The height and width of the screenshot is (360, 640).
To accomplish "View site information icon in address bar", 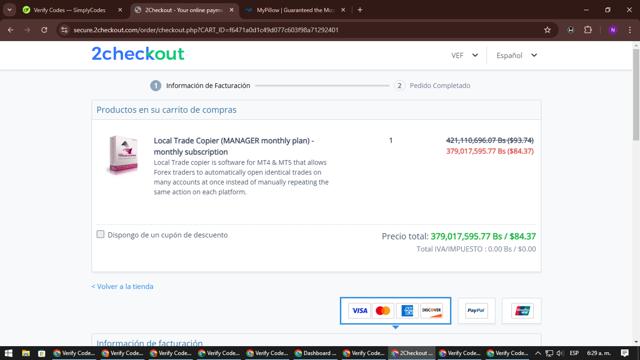I will (64, 30).
